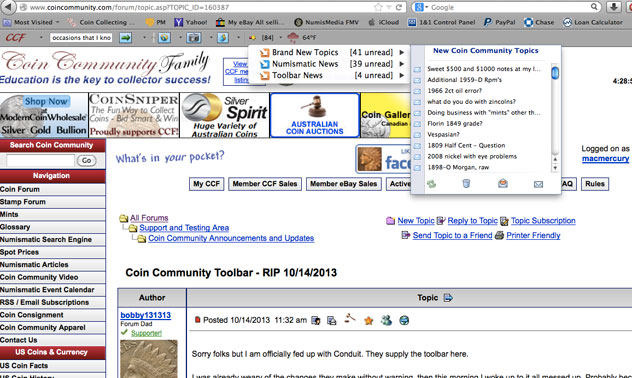Bookmark this page with the star icon
The height and width of the screenshot is (378, 632).
tap(378, 7)
